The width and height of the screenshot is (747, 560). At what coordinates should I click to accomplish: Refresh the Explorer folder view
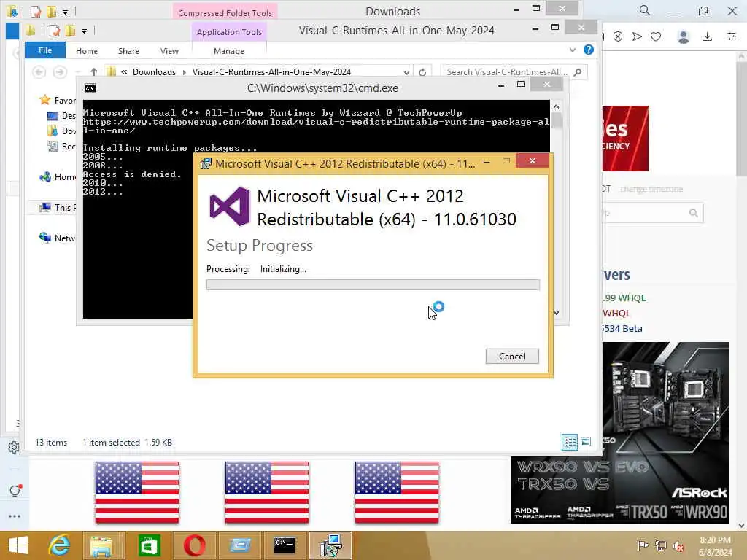[x=422, y=72]
